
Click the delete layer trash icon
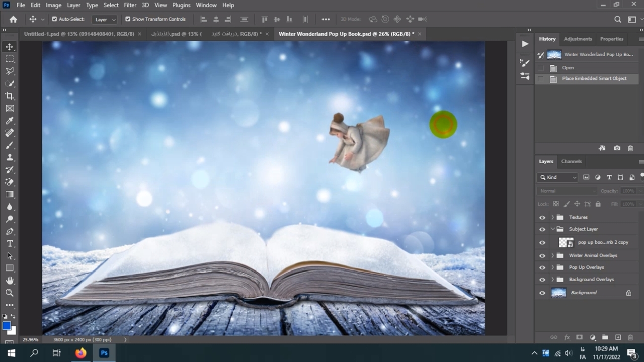click(x=630, y=337)
